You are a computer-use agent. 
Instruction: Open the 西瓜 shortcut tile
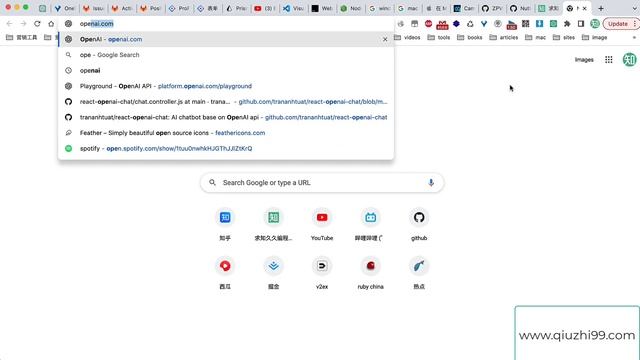point(225,273)
